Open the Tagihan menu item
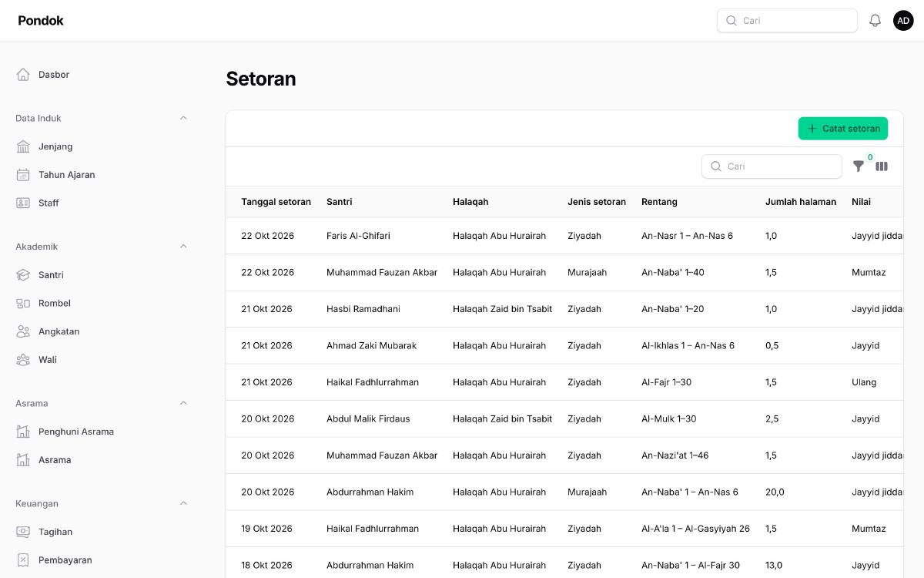Viewport: 924px width, 578px height. pos(102,532)
